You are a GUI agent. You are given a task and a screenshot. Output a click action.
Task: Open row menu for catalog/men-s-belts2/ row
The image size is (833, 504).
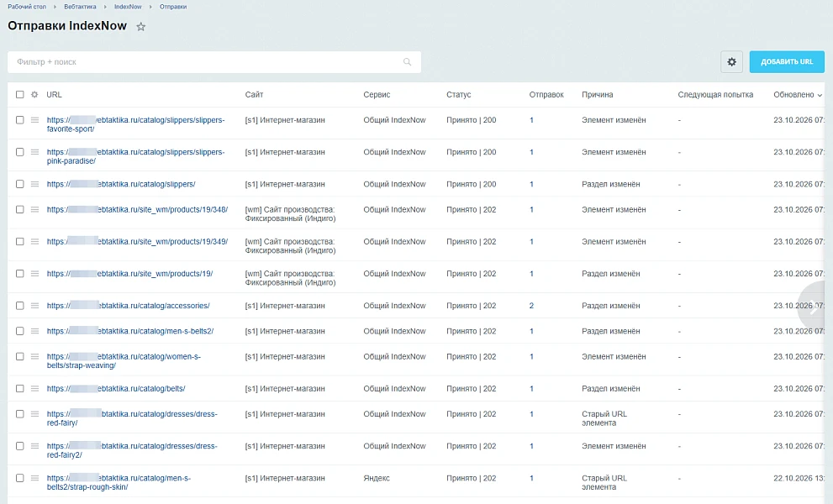click(34, 332)
